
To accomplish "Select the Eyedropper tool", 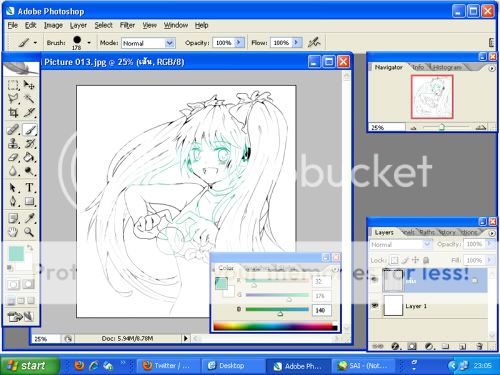I will coord(29,218).
